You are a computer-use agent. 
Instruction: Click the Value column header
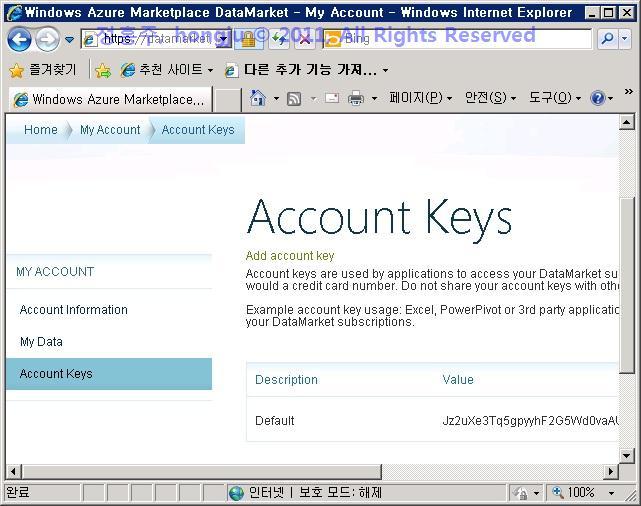458,380
